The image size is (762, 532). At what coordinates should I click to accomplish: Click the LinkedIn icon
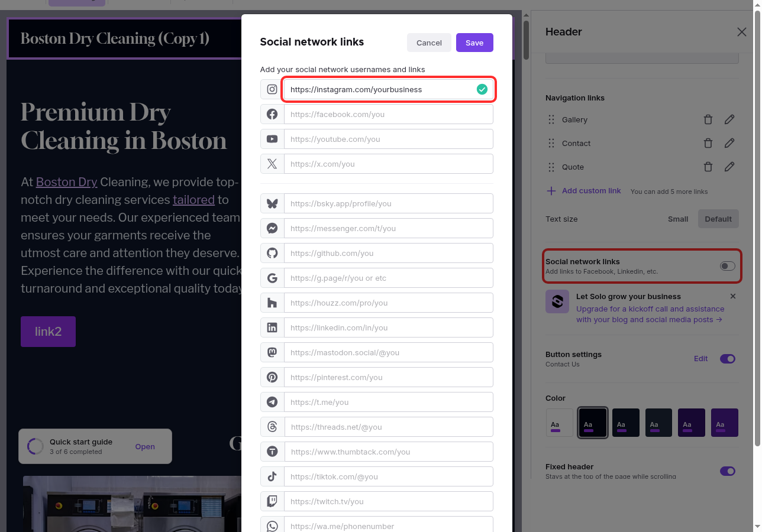272,327
